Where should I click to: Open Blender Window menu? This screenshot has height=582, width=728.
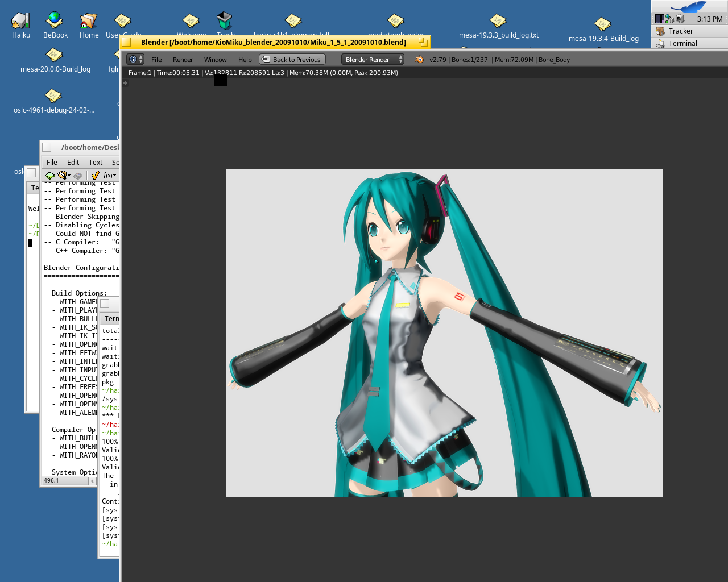[x=216, y=60]
